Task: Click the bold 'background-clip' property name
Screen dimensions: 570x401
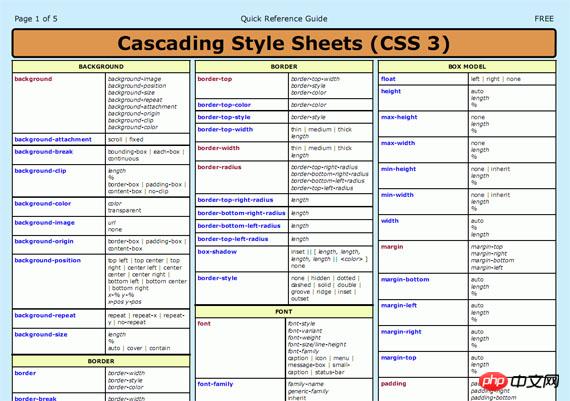Action: point(40,171)
